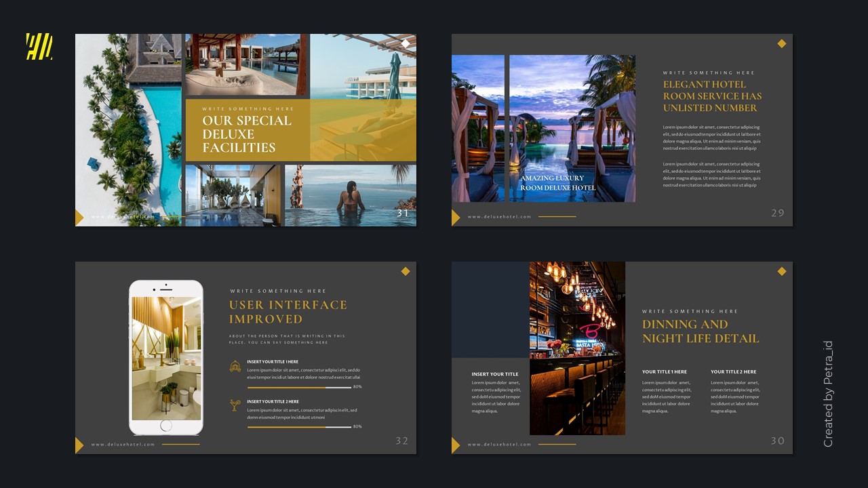868x488 pixels.
Task: Click the diamond ornament on slide 32
Action: tap(406, 270)
